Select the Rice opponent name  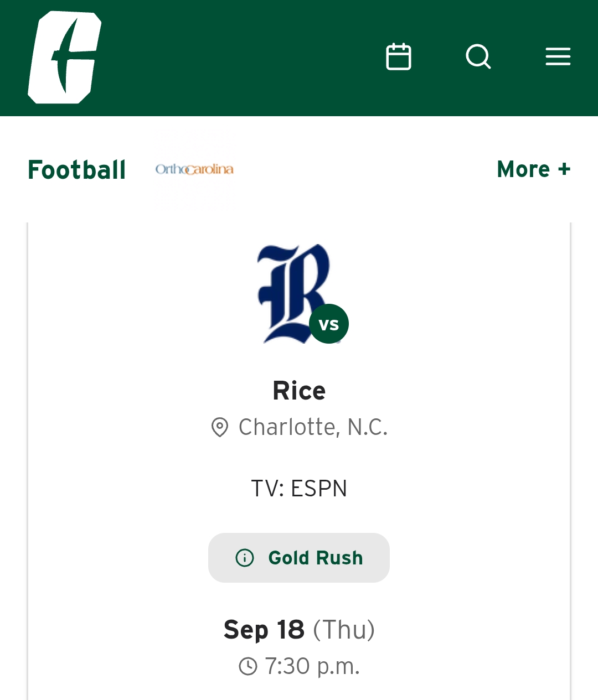pos(299,391)
